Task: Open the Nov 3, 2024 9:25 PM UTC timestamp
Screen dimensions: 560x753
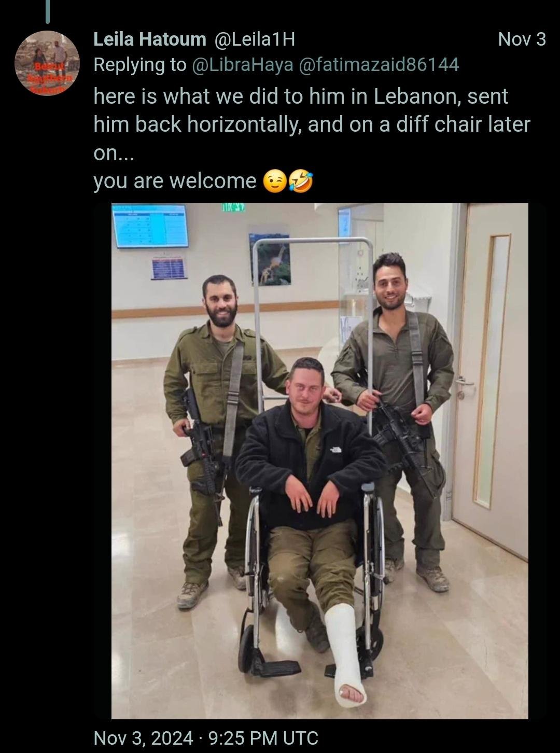Action: click(206, 737)
